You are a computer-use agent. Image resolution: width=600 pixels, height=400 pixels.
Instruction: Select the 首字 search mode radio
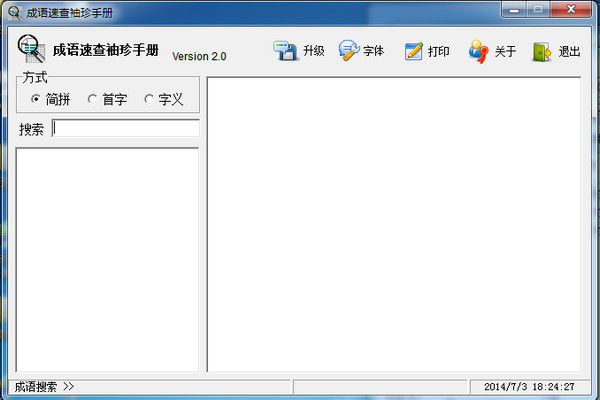[92, 99]
